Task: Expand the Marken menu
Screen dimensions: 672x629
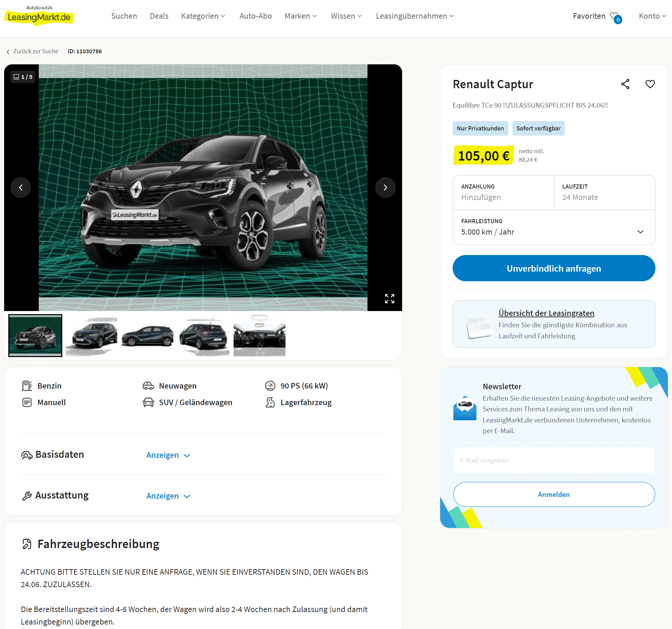Action: [x=301, y=16]
